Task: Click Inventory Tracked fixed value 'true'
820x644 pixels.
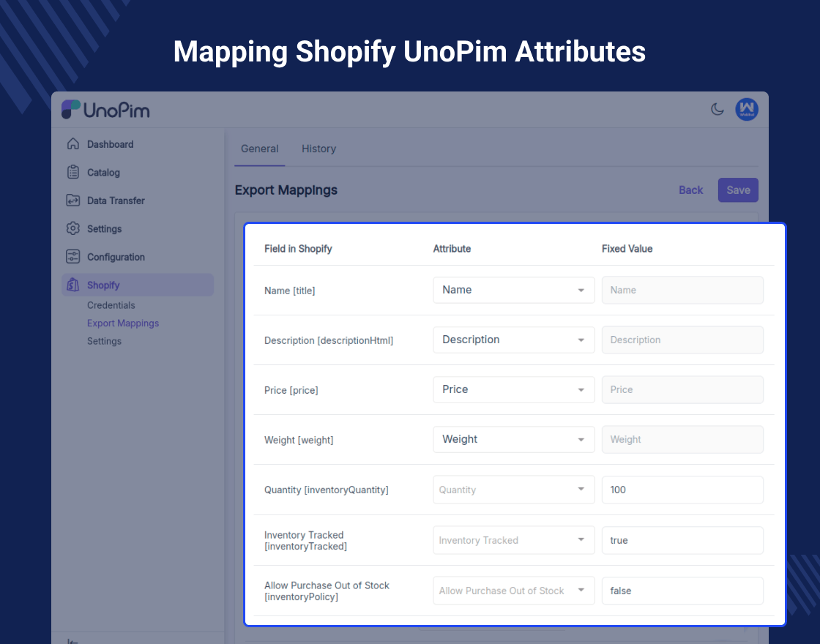Action: (x=682, y=540)
